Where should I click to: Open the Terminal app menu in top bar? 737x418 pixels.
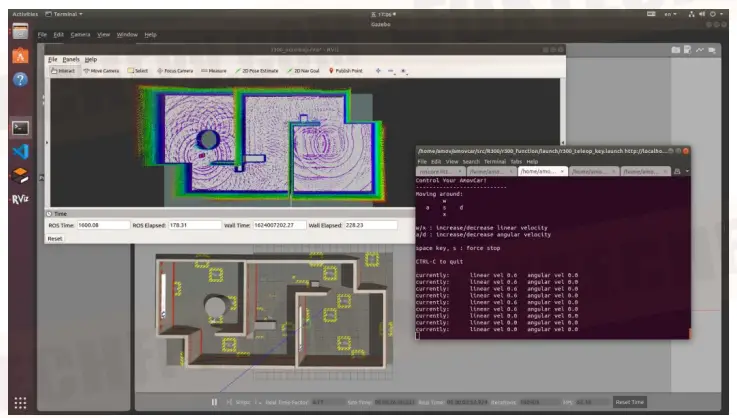point(64,14)
